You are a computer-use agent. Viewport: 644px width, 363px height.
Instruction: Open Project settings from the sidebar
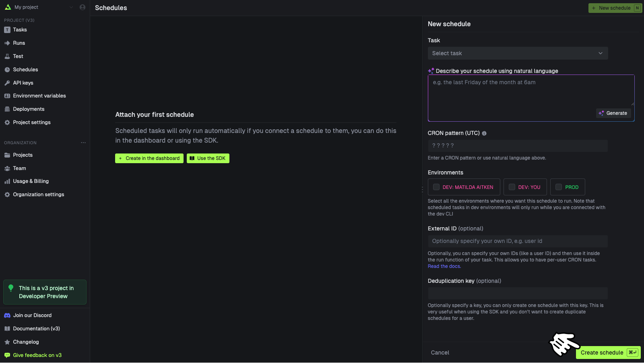pyautogui.click(x=31, y=122)
